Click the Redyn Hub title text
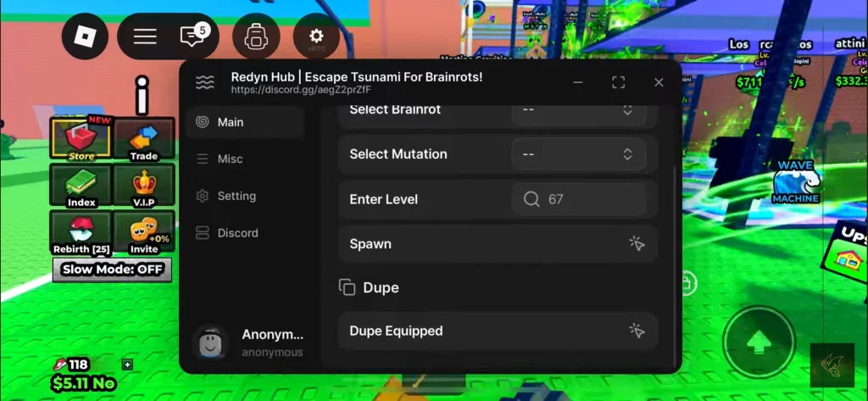 click(x=357, y=77)
